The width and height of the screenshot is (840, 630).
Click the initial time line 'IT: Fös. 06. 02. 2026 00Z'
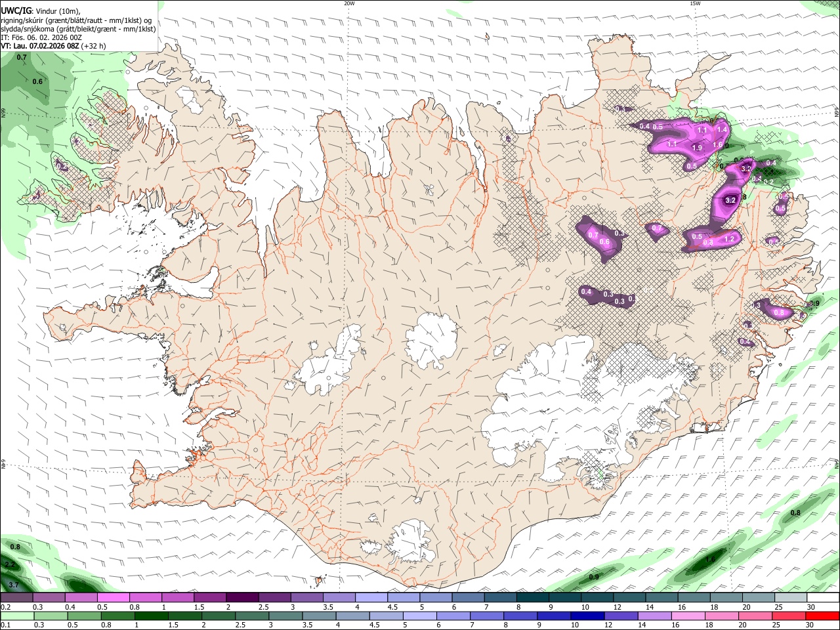point(41,37)
